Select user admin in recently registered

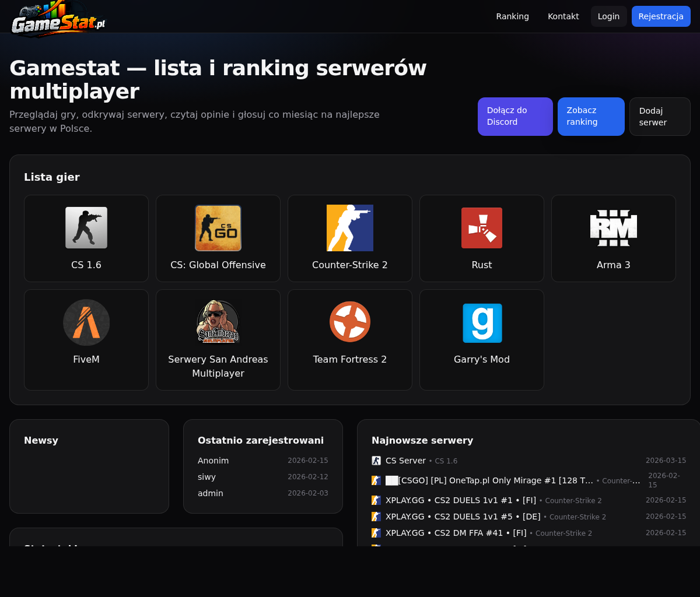(x=211, y=493)
